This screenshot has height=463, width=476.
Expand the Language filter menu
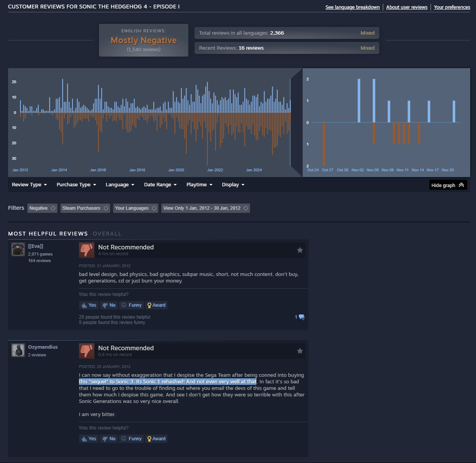click(x=120, y=185)
